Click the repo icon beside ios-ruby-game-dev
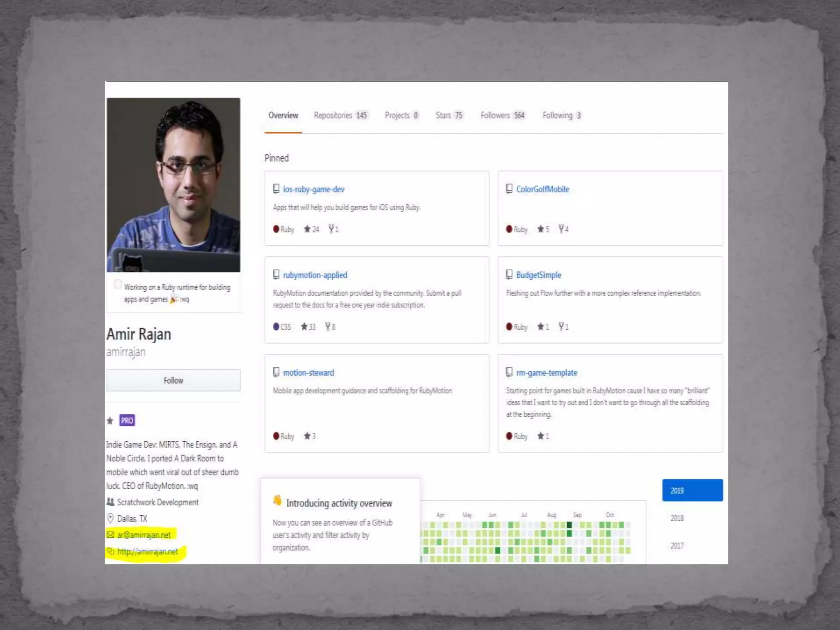The image size is (840, 630). [x=276, y=189]
